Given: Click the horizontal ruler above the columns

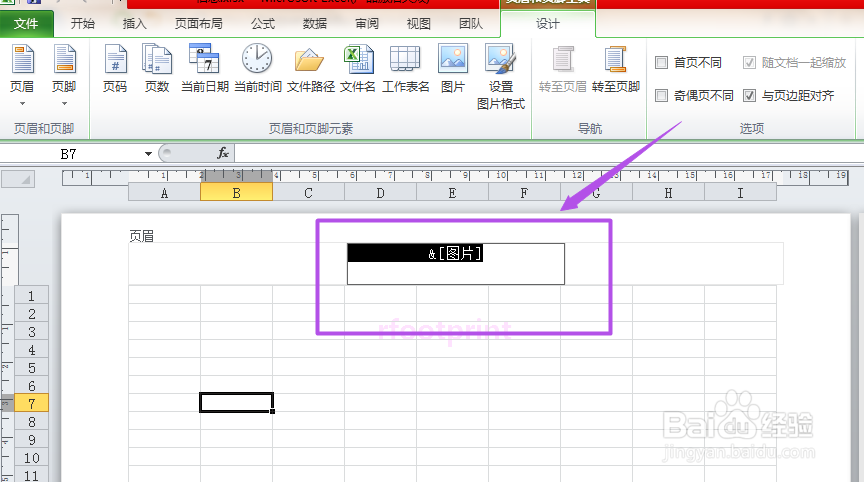Looking at the screenshot, I should pos(455,176).
